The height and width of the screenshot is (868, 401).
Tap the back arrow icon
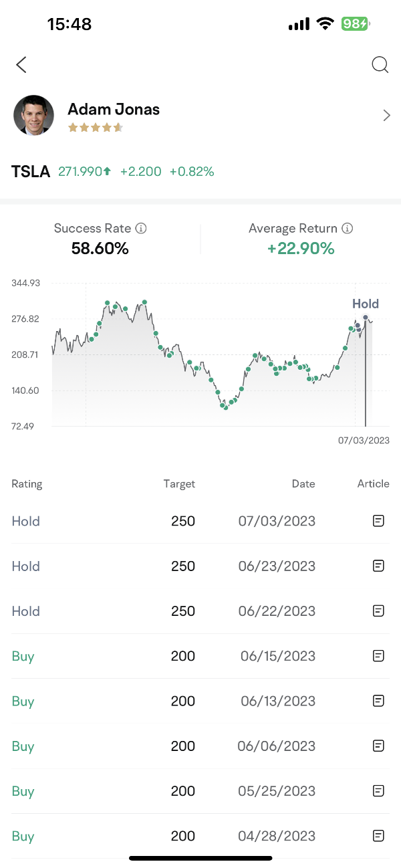(x=21, y=65)
